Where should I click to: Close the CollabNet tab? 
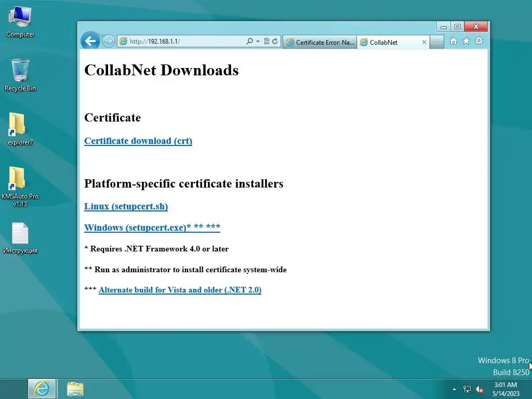424,42
